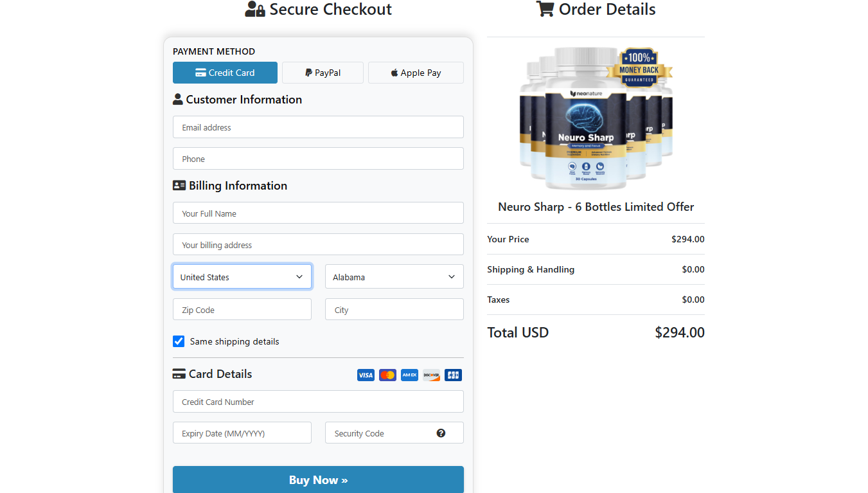Screen dimensions: 868x493
Task: Click the Neuro Sharp 6 Bottles offer title
Action: pos(596,206)
